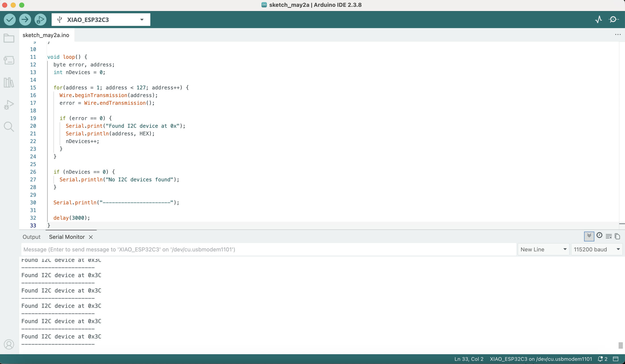Click the 'nDevices++;' code line
The width and height of the screenshot is (625, 364).
pos(82,141)
